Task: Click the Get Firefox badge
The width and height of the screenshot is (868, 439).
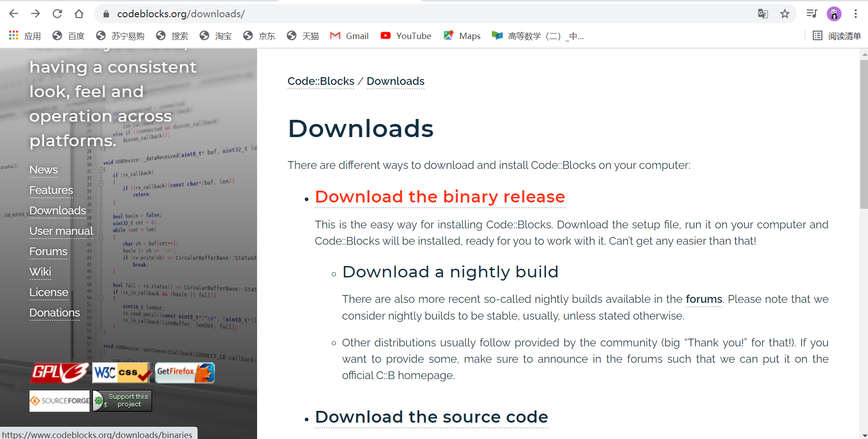Action: click(x=185, y=373)
